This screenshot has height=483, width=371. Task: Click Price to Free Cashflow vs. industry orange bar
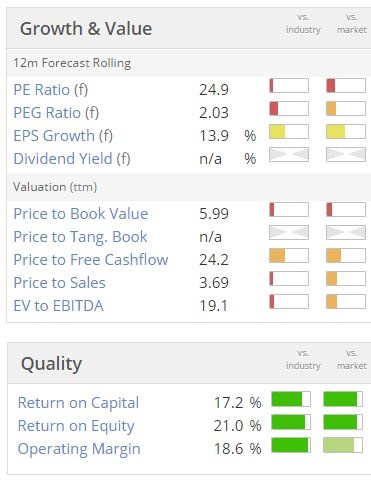(x=289, y=256)
